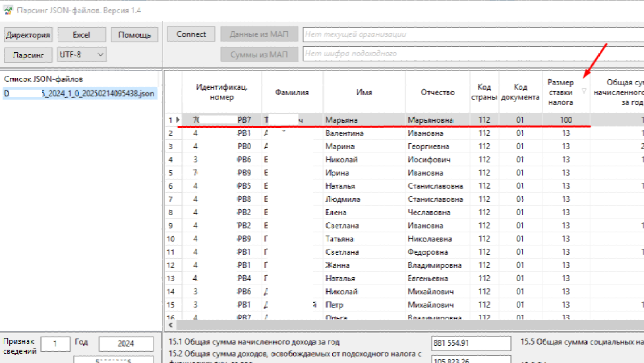Viewport: 644px width, 363px height.
Task: Sort by Фамилия column header
Action: click(292, 92)
